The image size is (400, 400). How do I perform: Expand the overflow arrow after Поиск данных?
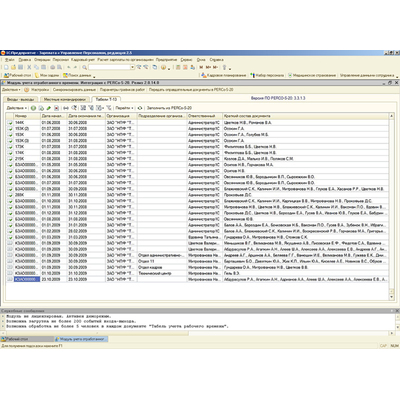click(94, 77)
